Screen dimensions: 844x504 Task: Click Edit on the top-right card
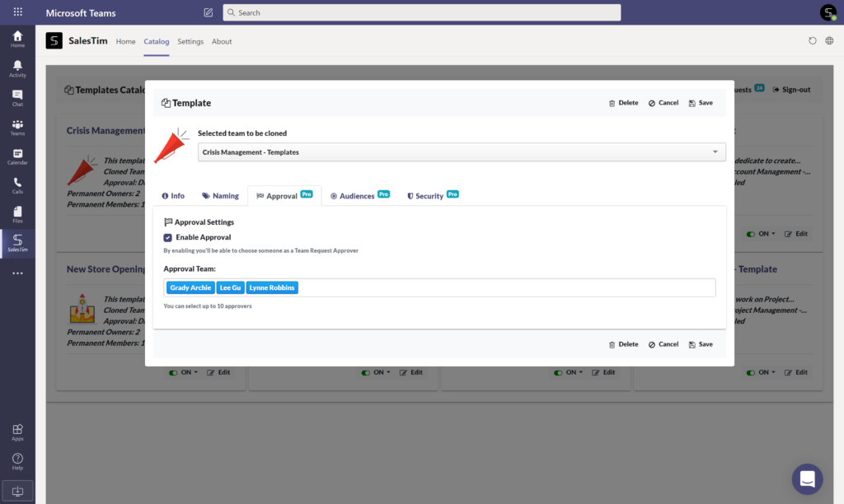[796, 234]
